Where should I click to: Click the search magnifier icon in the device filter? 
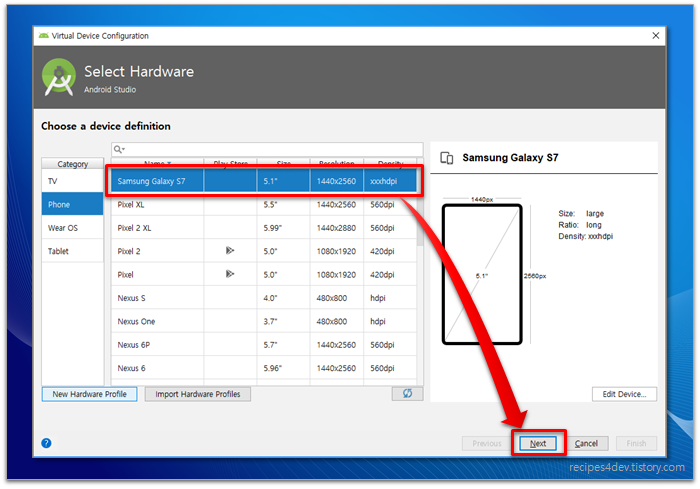coord(118,149)
